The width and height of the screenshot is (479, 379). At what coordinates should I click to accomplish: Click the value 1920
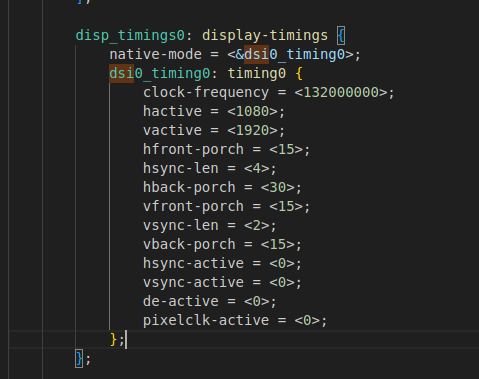coord(253,130)
